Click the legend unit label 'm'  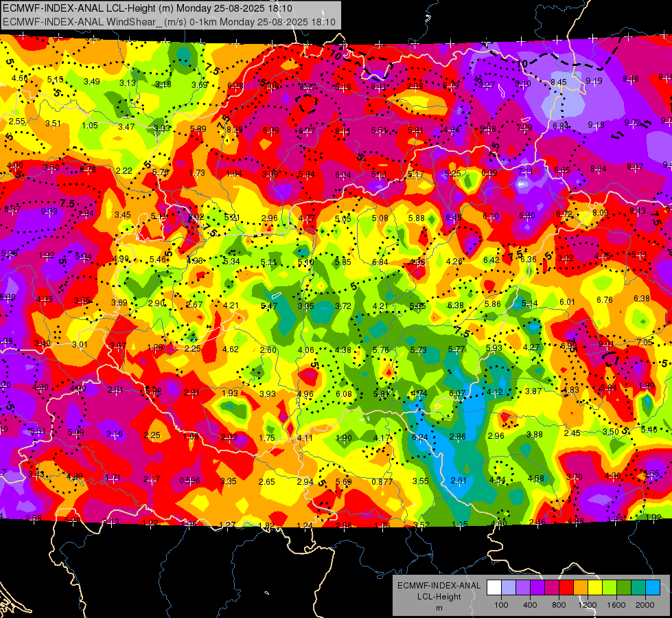tap(439, 608)
